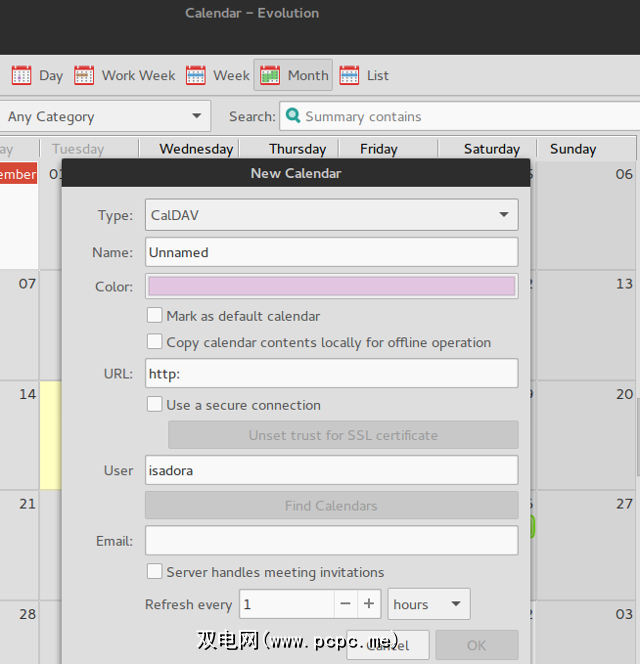
Task: Focus the empty Email field
Action: click(332, 540)
